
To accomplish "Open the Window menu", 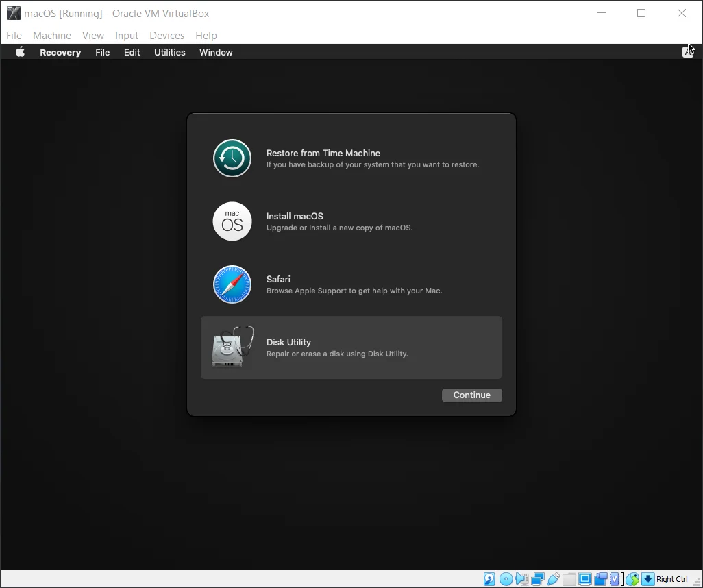I will click(x=216, y=53).
